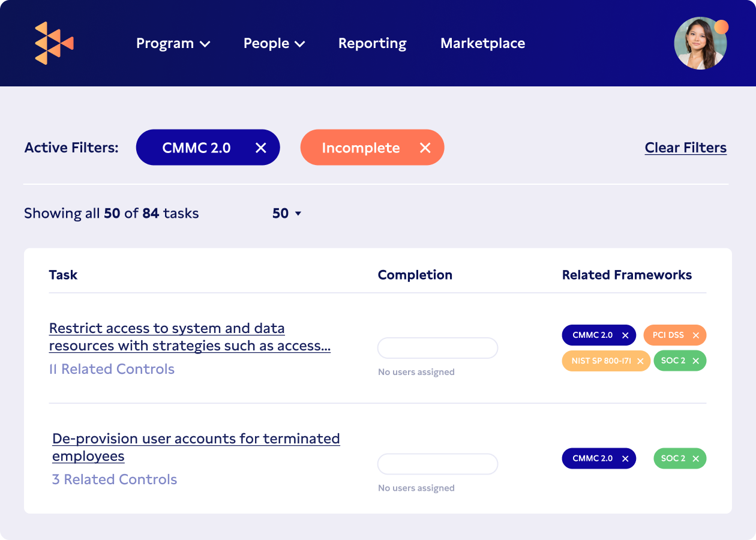Remove the SOC 2 tag from the de-provision task

pyautogui.click(x=697, y=458)
